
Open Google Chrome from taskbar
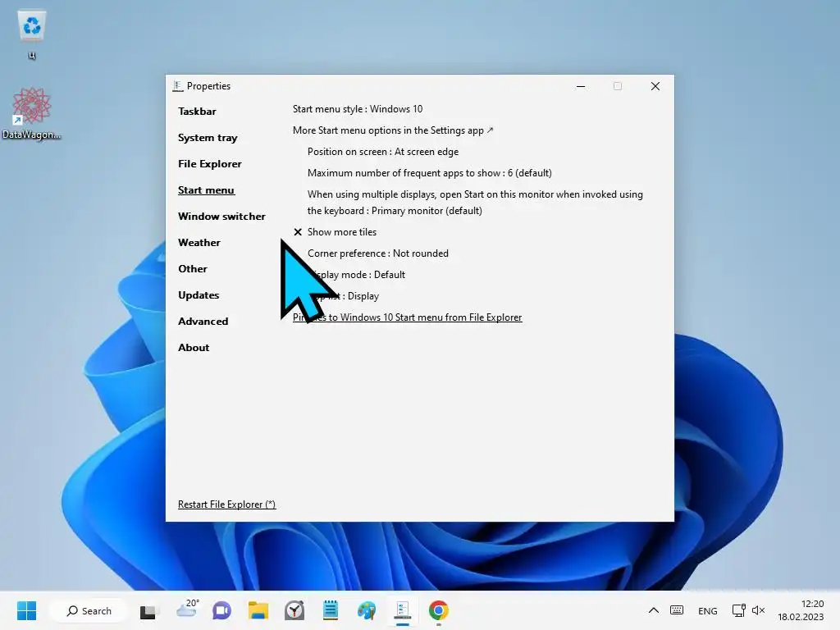point(439,610)
